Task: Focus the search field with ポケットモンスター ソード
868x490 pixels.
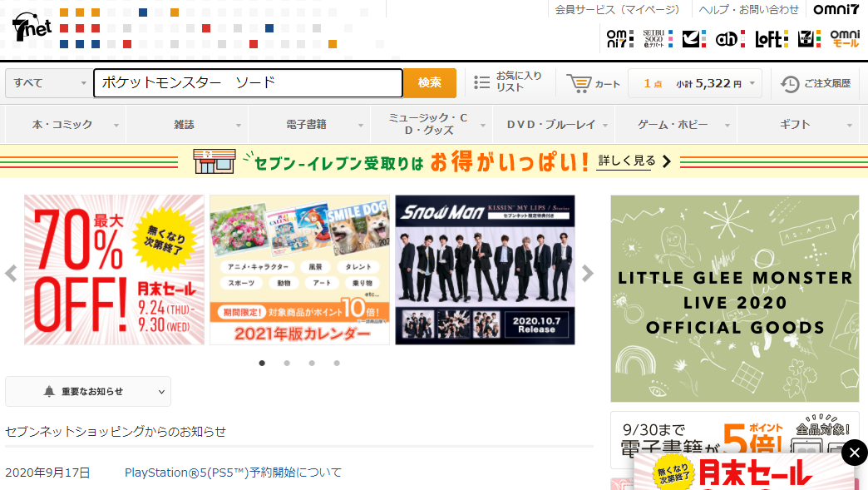Action: [x=248, y=83]
